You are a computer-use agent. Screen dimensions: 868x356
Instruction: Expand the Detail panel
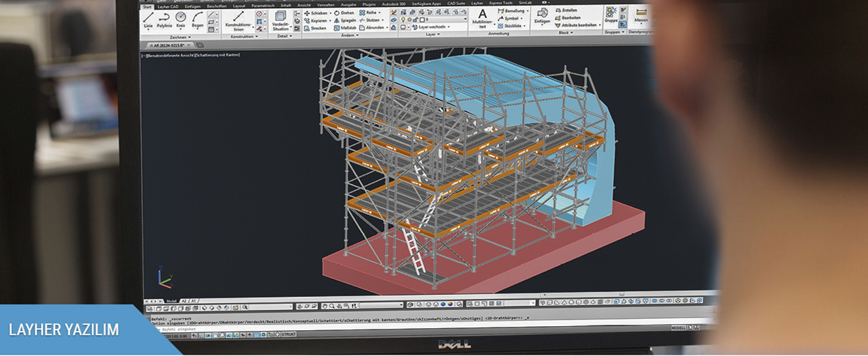click(x=283, y=36)
